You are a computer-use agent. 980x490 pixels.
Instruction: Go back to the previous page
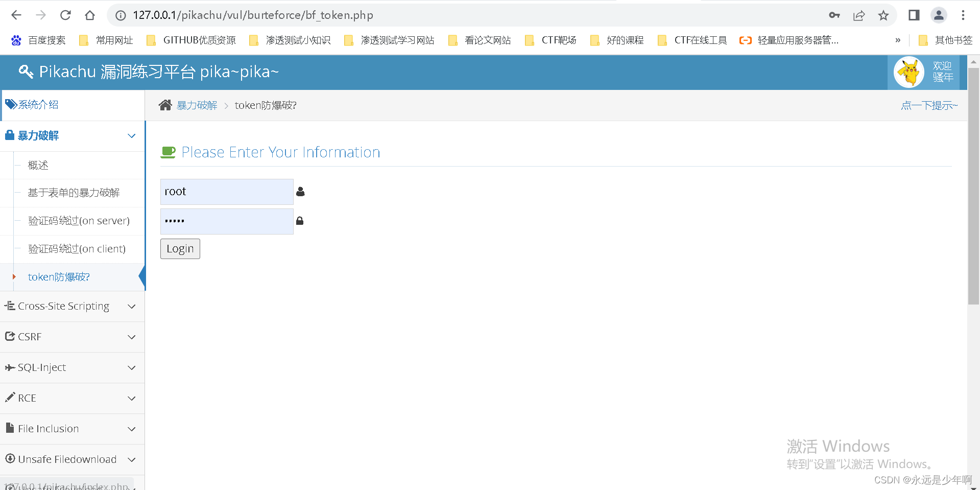[16, 15]
